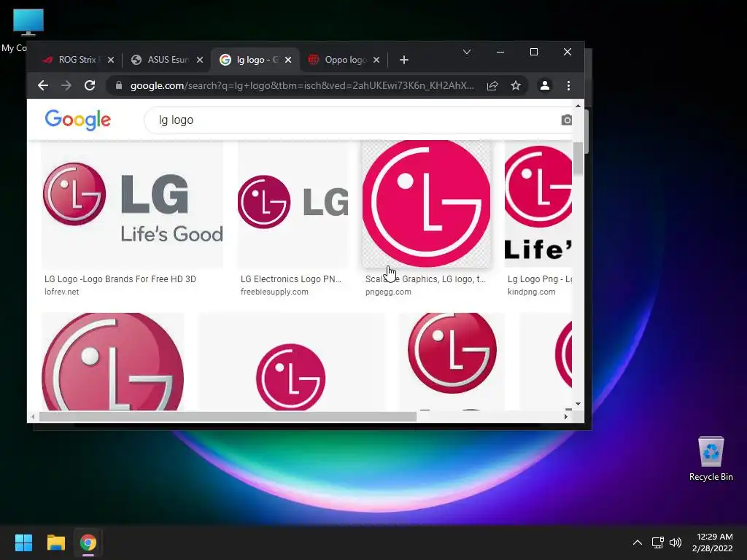The image size is (747, 560).
Task: Open the kindpng.com Lg Logo image
Action: 538,205
